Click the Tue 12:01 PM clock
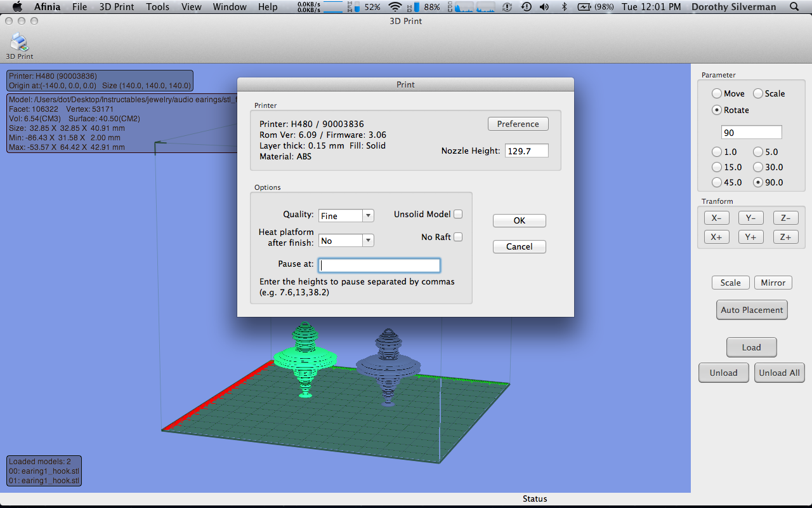Viewport: 812px width, 508px height. coord(651,7)
